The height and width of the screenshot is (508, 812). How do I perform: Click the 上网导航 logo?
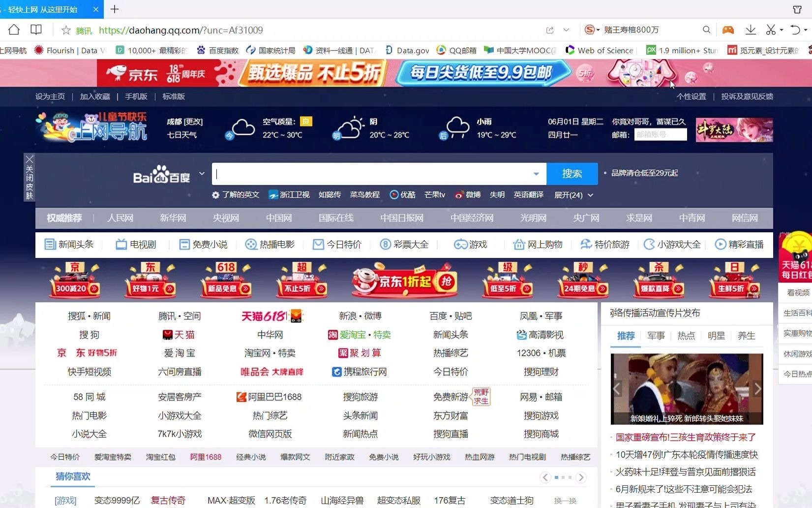[92, 127]
